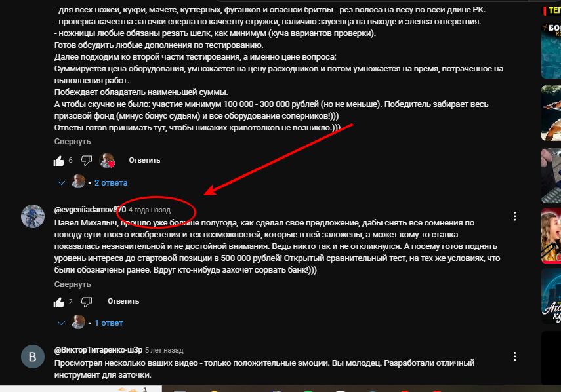
Task: Like the first comment with 6 likes
Action: pyautogui.click(x=59, y=161)
